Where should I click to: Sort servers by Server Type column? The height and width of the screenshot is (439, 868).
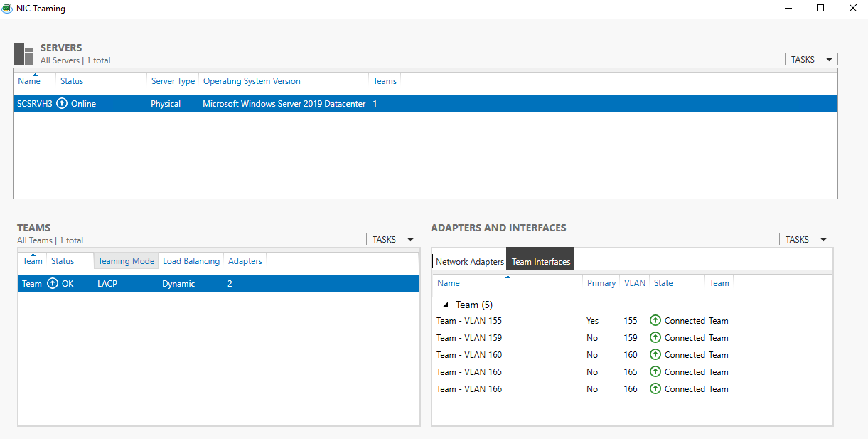[173, 81]
